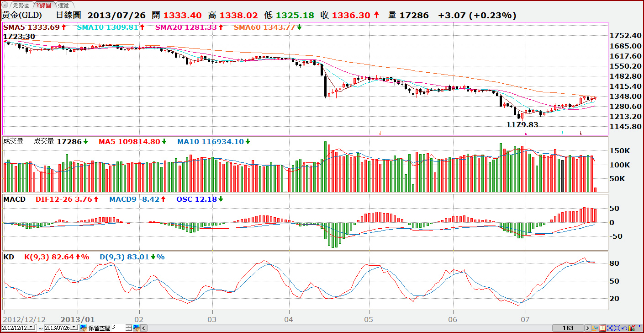Click the 2013/01 time axis label
This screenshot has width=644, height=333.
tap(78, 319)
